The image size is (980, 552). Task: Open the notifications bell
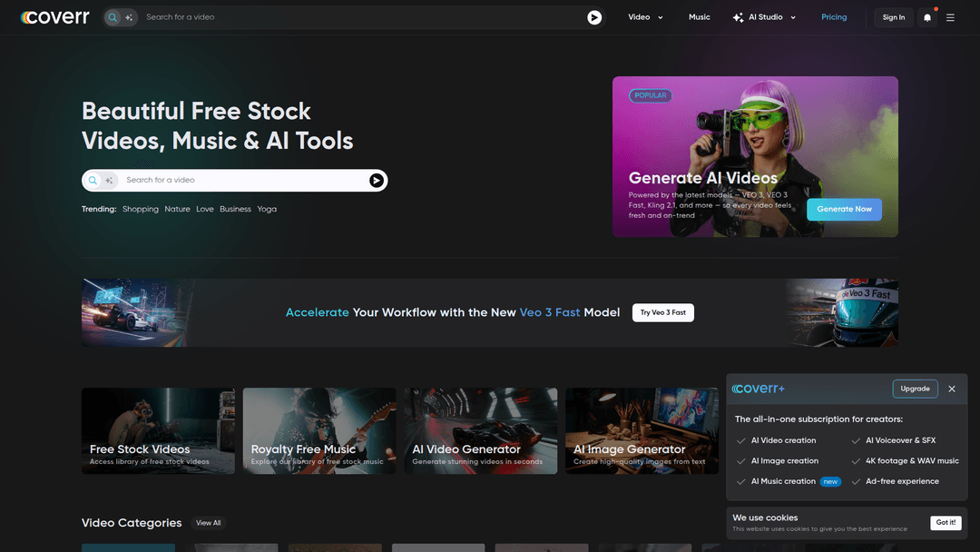pyautogui.click(x=926, y=17)
